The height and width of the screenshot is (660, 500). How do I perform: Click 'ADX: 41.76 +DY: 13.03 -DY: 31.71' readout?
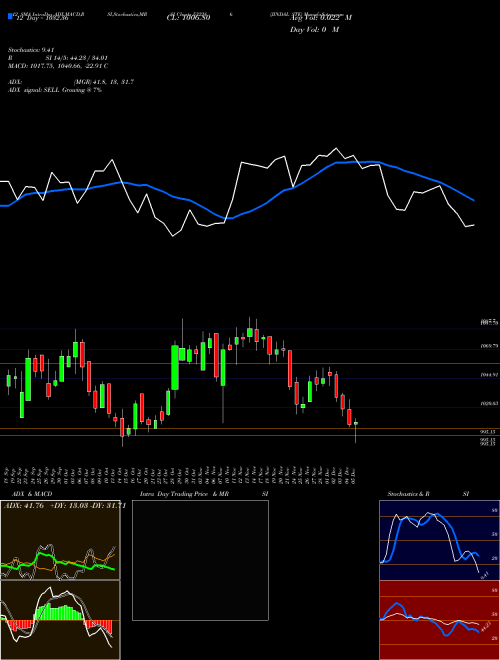(x=65, y=506)
